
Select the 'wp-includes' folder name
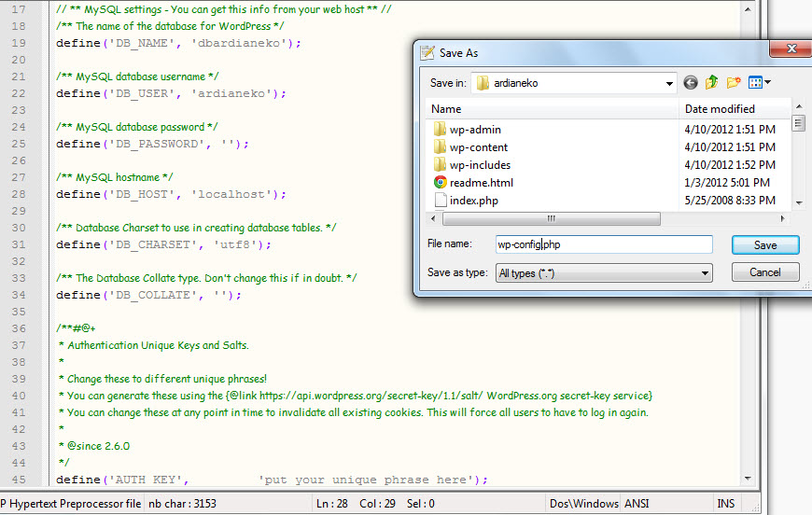pos(480,165)
